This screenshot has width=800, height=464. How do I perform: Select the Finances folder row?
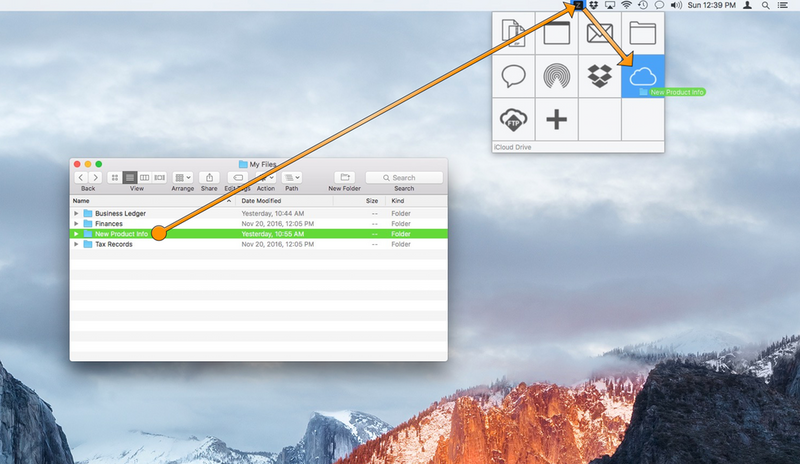click(259, 224)
